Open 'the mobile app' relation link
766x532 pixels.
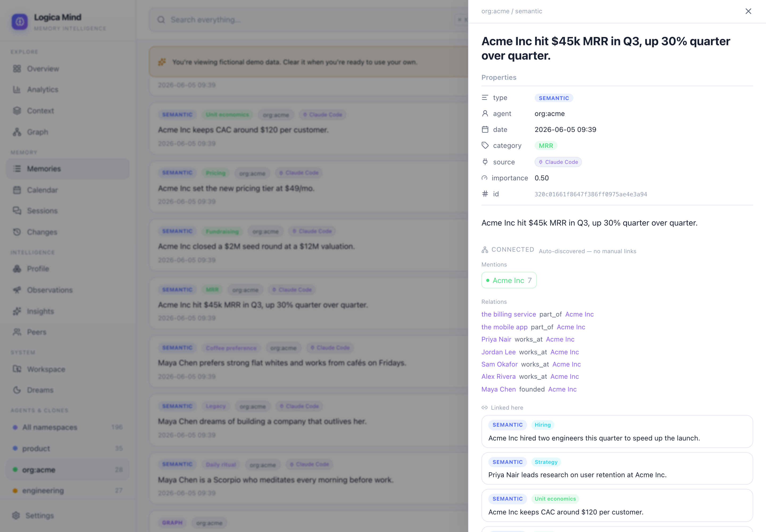pos(504,327)
